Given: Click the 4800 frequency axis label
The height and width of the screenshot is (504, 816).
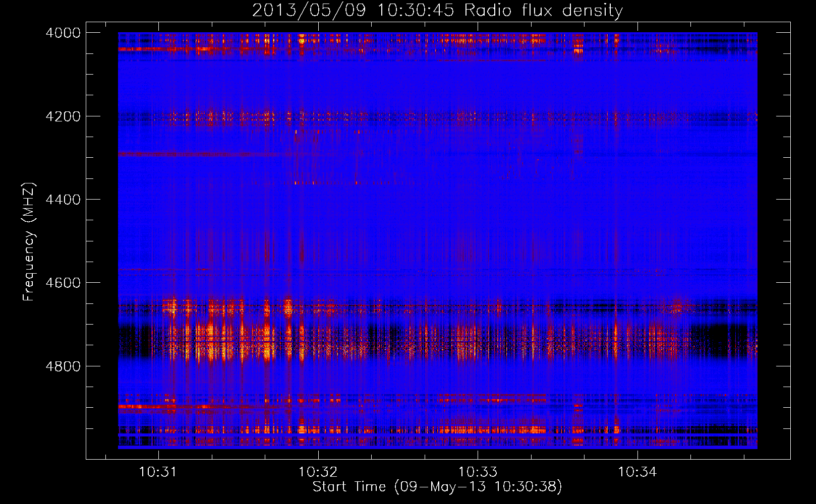Looking at the screenshot, I should 63,366.
